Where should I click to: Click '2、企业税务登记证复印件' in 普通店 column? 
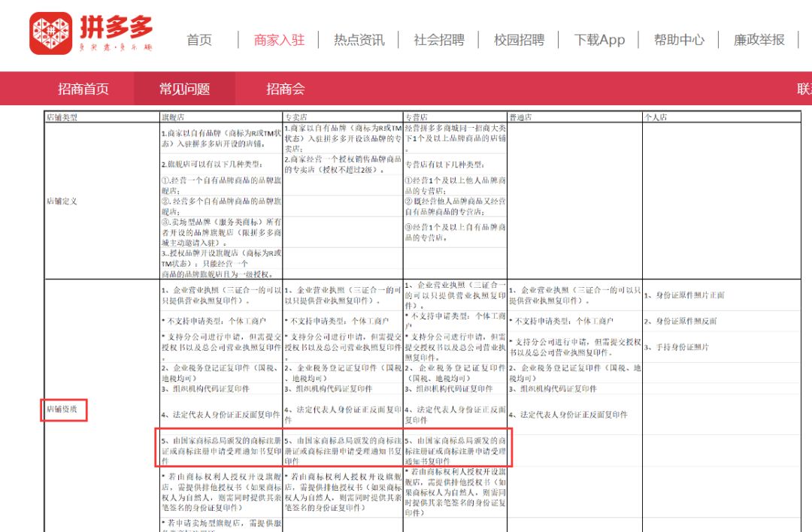(575, 373)
